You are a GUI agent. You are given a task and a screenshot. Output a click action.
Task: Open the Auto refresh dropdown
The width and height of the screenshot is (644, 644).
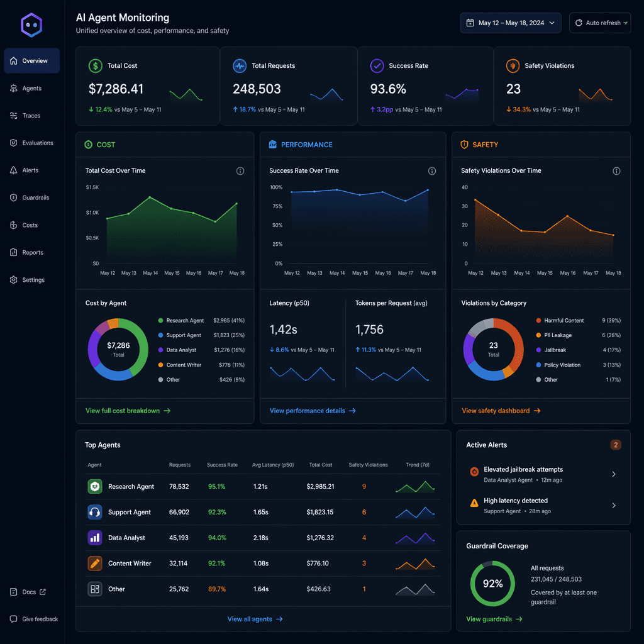coord(600,23)
